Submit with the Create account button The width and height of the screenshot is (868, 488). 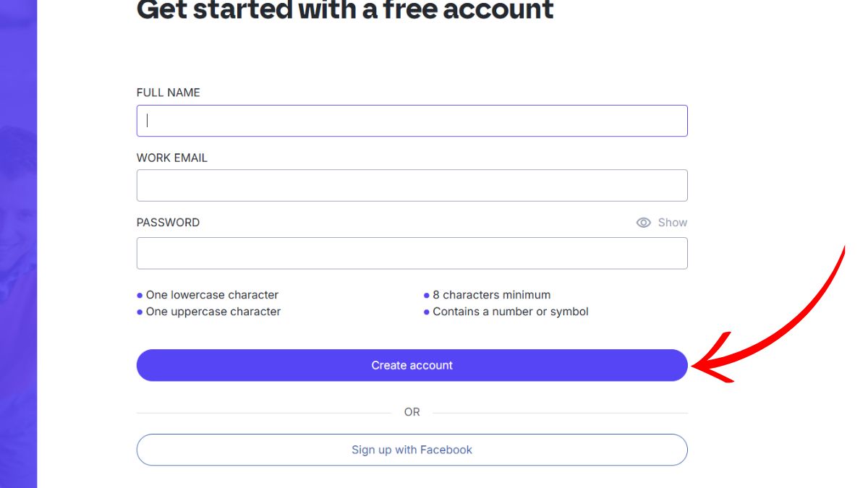click(412, 365)
